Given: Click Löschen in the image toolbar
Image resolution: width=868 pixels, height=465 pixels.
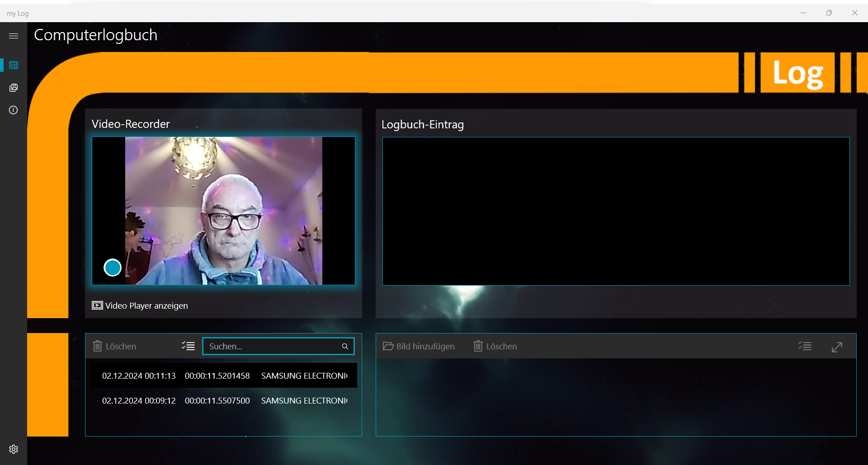Looking at the screenshot, I should [x=495, y=347].
